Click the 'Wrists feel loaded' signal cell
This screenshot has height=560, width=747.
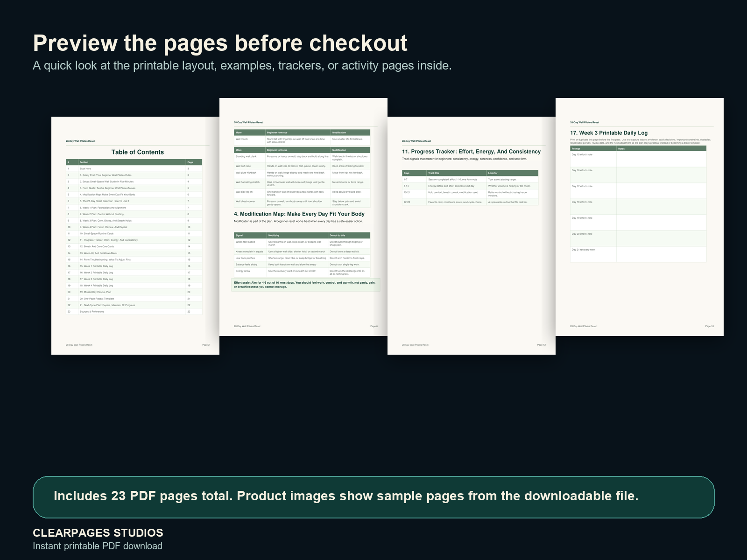click(250, 244)
